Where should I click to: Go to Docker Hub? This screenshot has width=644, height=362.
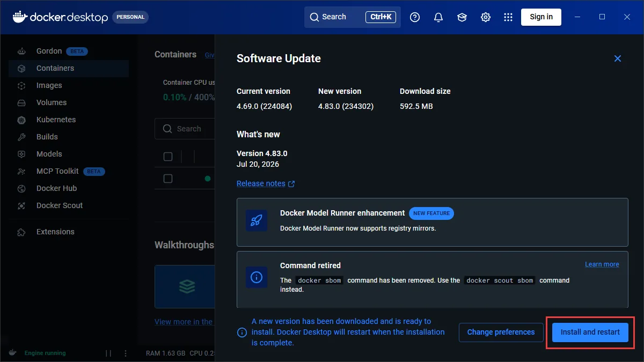[69, 189]
